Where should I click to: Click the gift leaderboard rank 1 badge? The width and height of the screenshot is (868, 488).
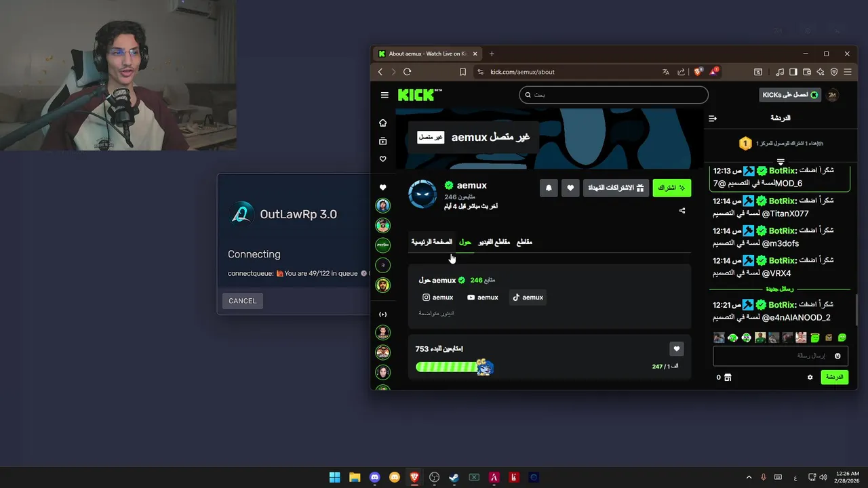pos(745,144)
